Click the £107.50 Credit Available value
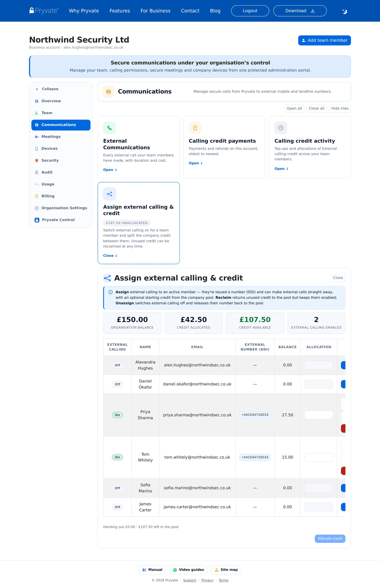The image size is (380, 588). click(x=255, y=320)
